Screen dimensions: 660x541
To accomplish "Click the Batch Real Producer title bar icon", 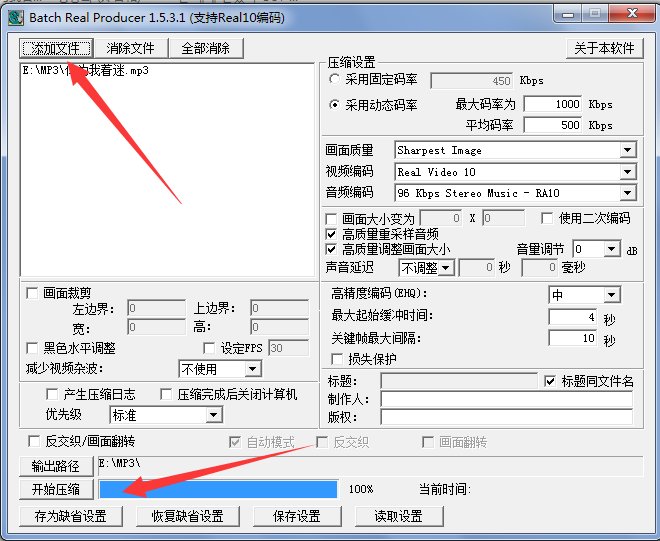I will click(x=15, y=15).
